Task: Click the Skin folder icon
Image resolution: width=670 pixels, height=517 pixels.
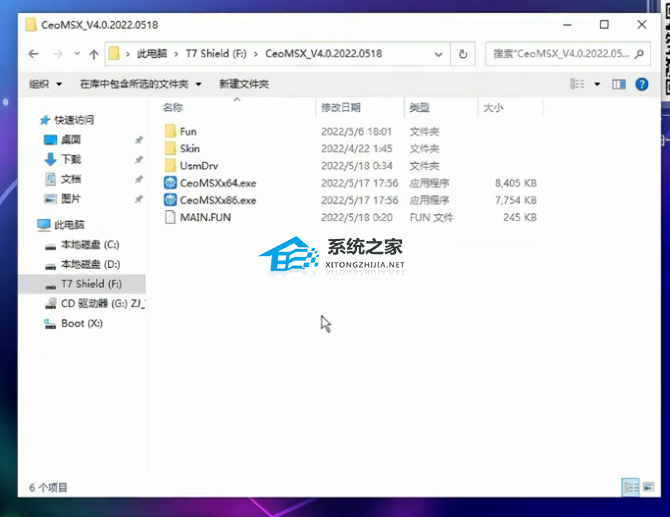Action: coord(170,148)
